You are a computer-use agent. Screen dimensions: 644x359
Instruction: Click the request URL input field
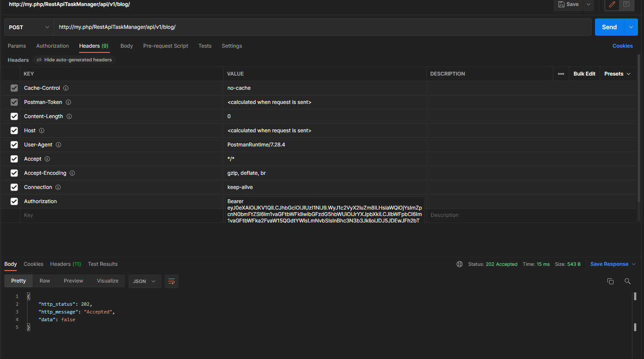pyautogui.click(x=322, y=27)
